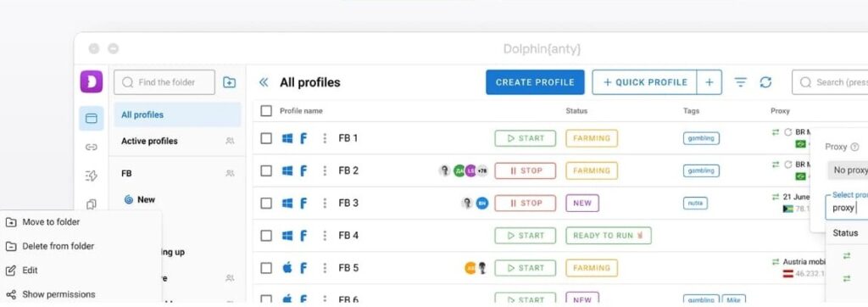The width and height of the screenshot is (868, 307).
Task: Open three-dot menu for FB 2
Action: [325, 170]
